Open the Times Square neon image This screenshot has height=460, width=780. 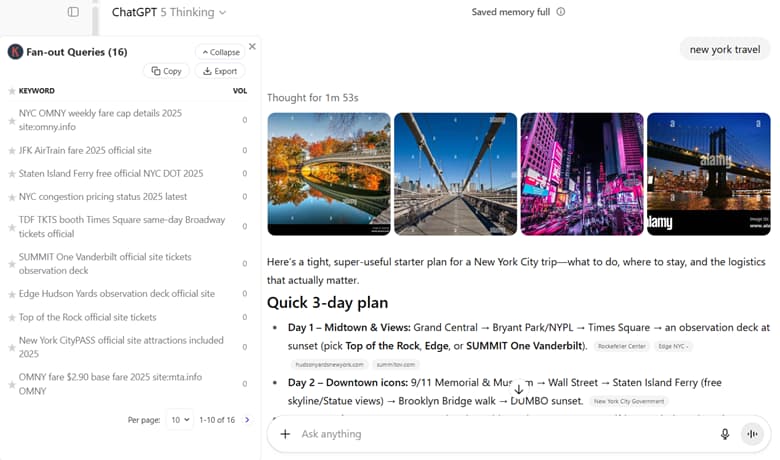(x=582, y=174)
